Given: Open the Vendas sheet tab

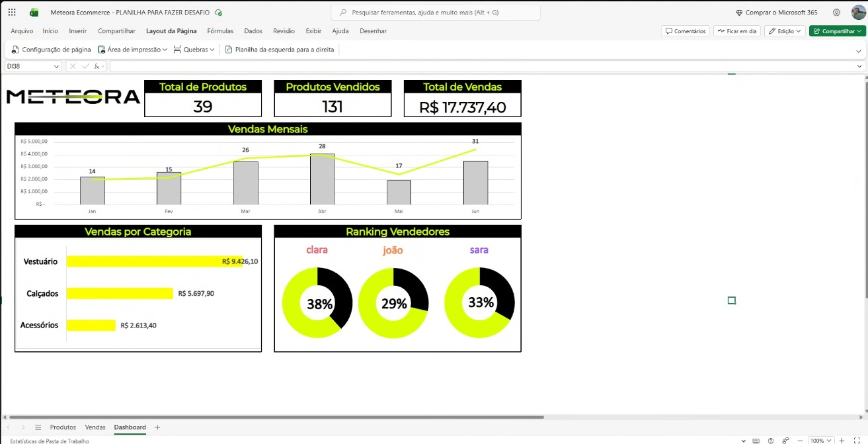Looking at the screenshot, I should pos(95,427).
